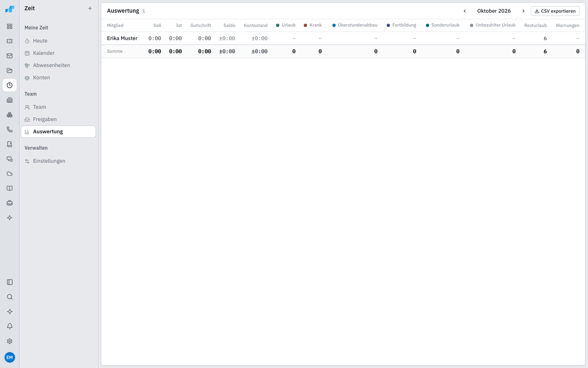
Task: Select the Erika Muster member row
Action: pyautogui.click(x=343, y=38)
